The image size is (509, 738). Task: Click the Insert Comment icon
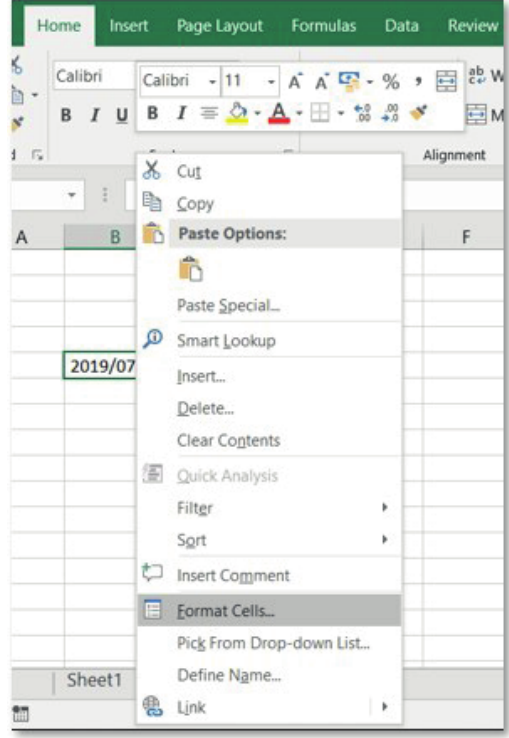tap(152, 573)
